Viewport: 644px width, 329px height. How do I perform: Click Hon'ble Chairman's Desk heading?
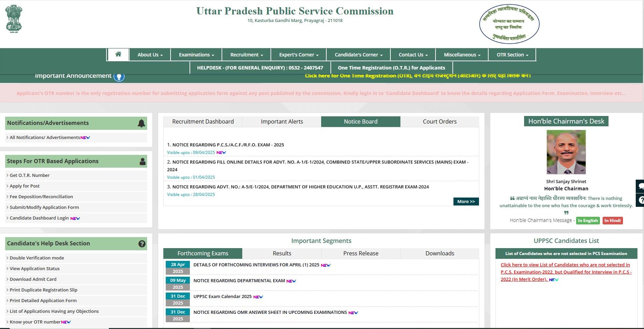pyautogui.click(x=566, y=121)
